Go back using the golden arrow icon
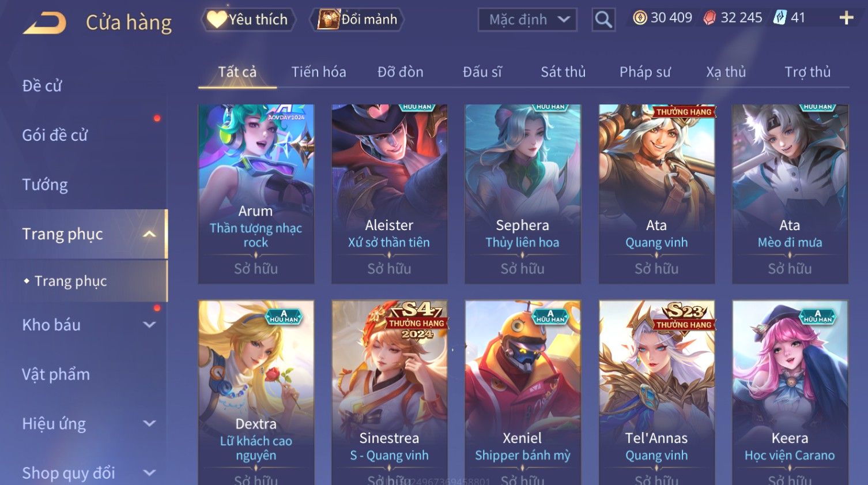Viewport: 868px width, 485px height. pyautogui.click(x=44, y=23)
